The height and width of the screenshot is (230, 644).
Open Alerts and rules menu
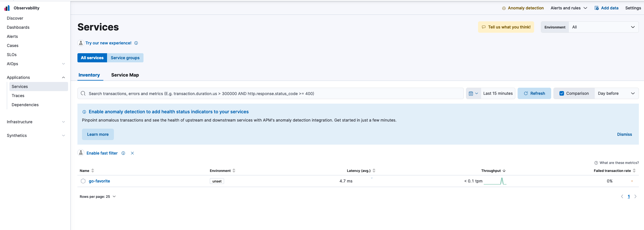click(569, 8)
